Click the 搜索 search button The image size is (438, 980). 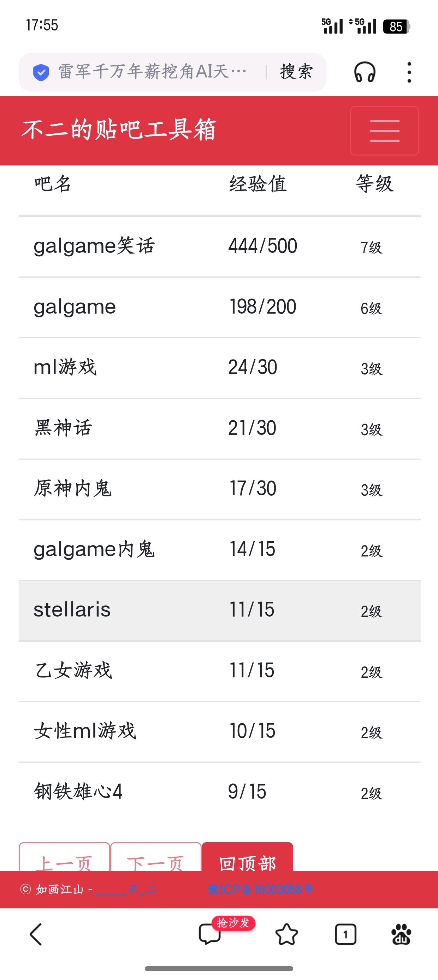pyautogui.click(x=296, y=72)
